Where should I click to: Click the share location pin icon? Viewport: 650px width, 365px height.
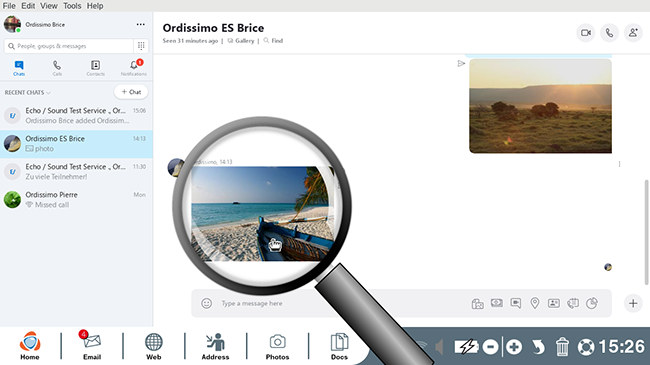tap(535, 303)
